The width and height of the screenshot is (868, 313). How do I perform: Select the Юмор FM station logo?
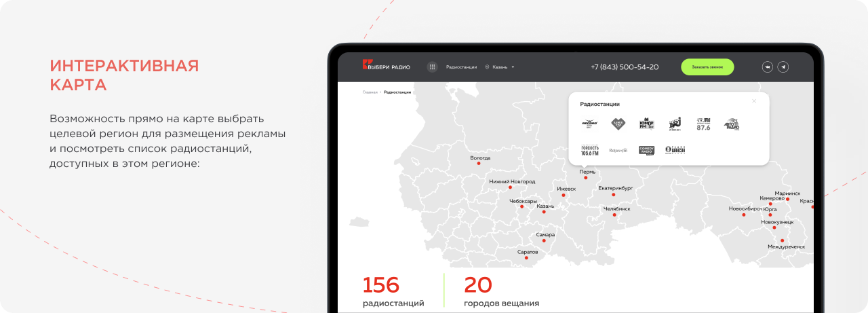pyautogui.click(x=646, y=124)
